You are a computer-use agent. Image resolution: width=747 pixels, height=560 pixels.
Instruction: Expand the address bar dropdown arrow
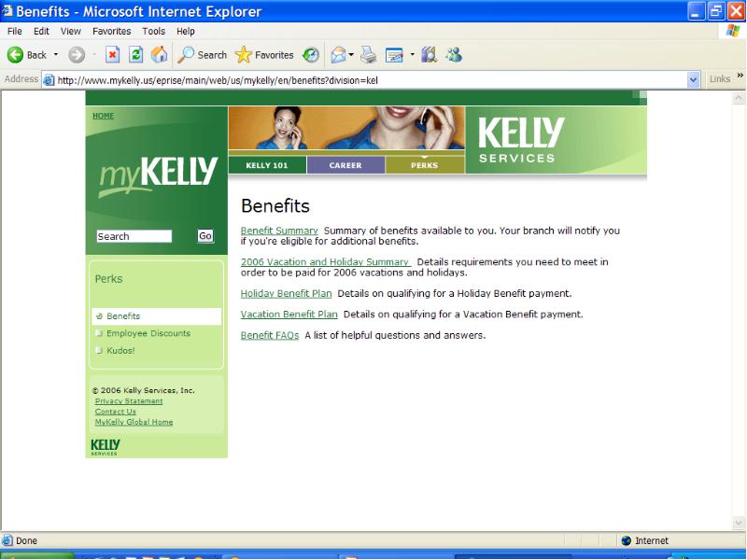pyautogui.click(x=693, y=80)
